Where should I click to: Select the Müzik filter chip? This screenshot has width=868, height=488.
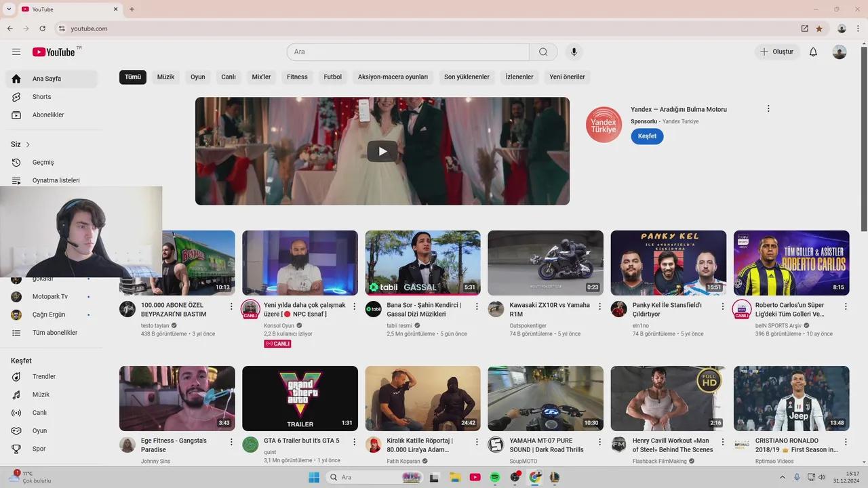click(x=165, y=77)
